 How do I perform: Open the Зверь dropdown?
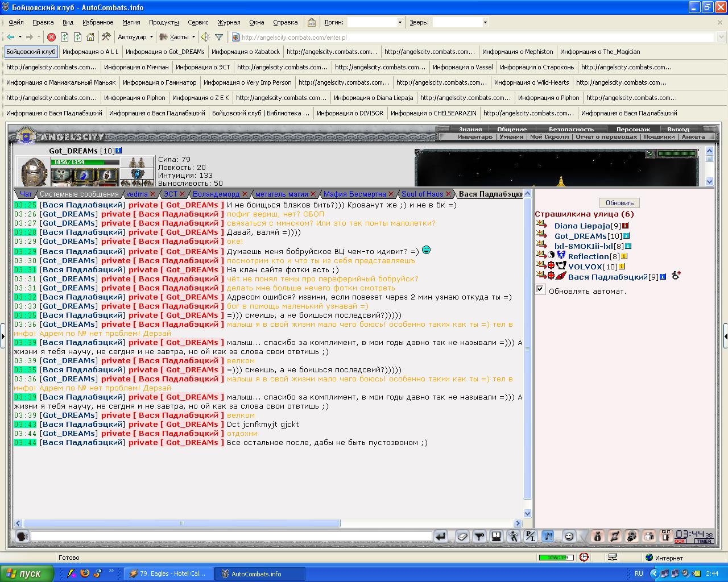485,22
